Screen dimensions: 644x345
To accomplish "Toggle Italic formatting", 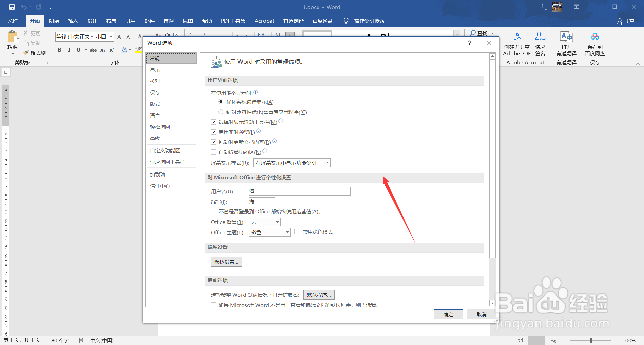I will pos(69,50).
